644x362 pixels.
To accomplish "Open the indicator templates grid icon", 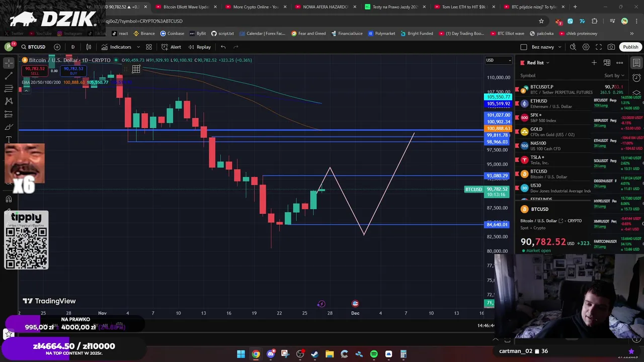I will [x=149, y=47].
